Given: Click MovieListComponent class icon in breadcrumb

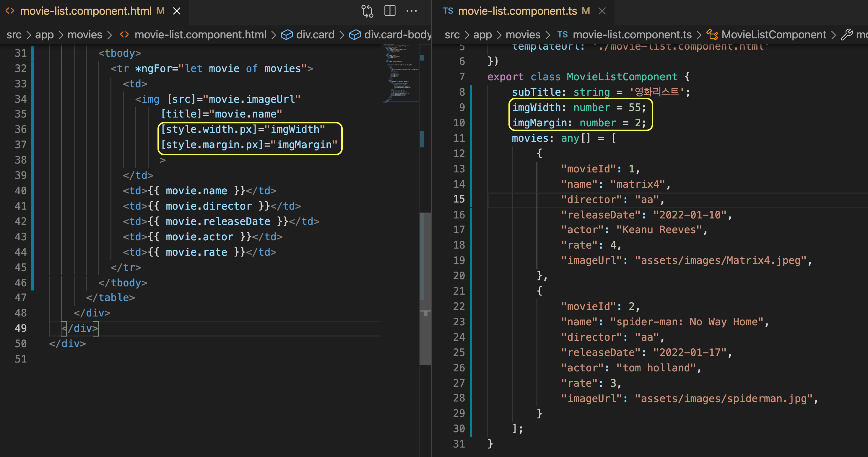Looking at the screenshot, I should click(x=712, y=35).
